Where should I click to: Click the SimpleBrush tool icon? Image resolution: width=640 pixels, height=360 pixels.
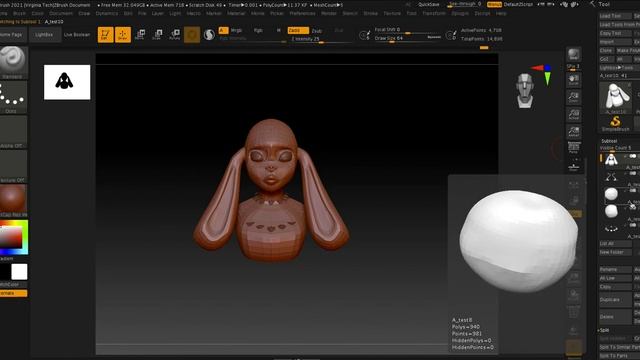click(x=616, y=124)
